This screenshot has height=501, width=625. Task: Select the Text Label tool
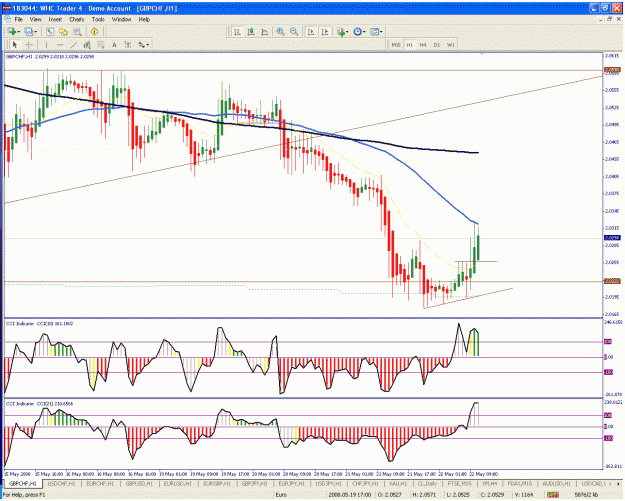(128, 45)
